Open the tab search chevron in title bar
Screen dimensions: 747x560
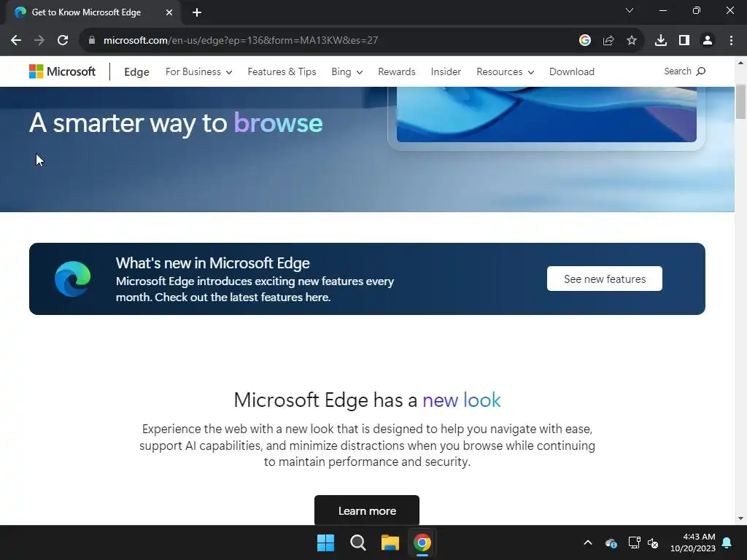[x=630, y=10]
